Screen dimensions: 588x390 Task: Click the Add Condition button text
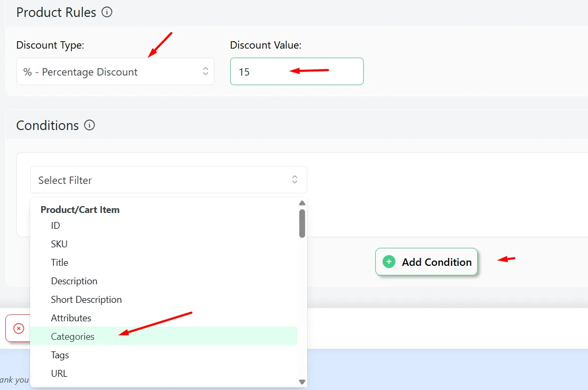pos(437,262)
